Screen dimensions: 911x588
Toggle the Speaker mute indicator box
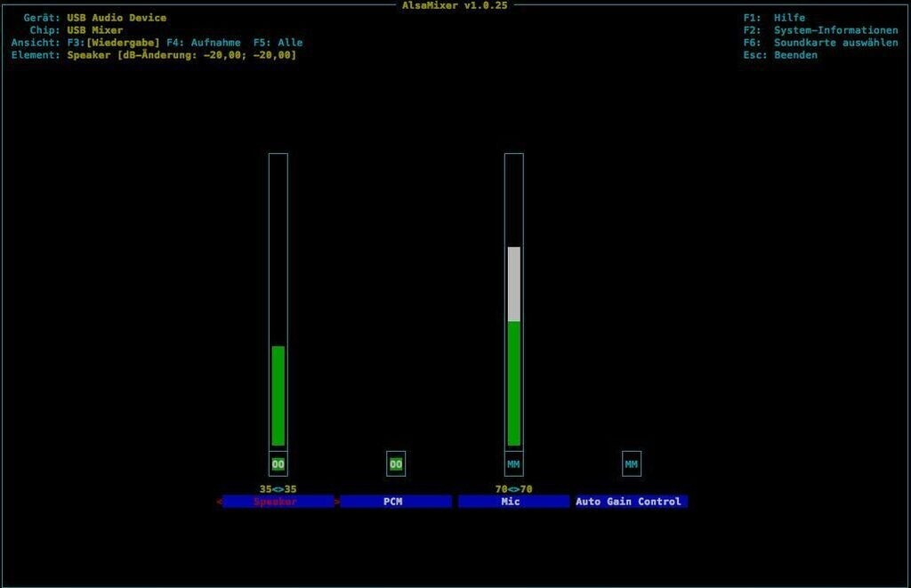pos(278,464)
